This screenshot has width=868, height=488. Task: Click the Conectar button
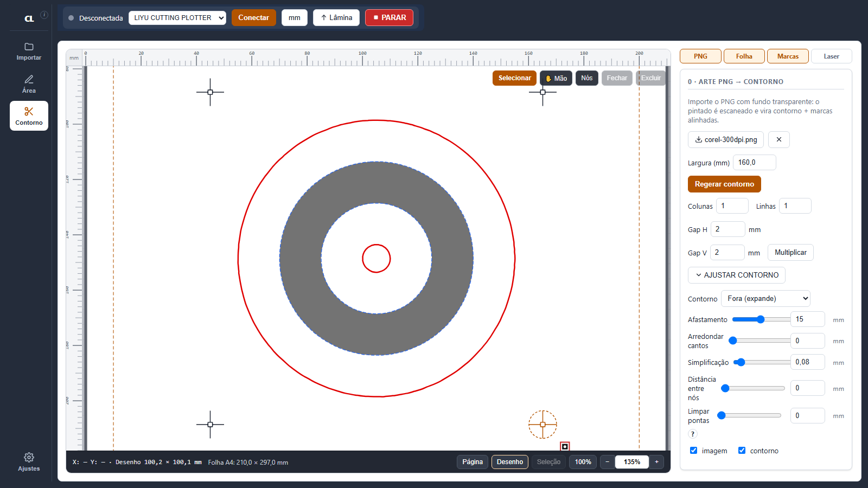(253, 17)
